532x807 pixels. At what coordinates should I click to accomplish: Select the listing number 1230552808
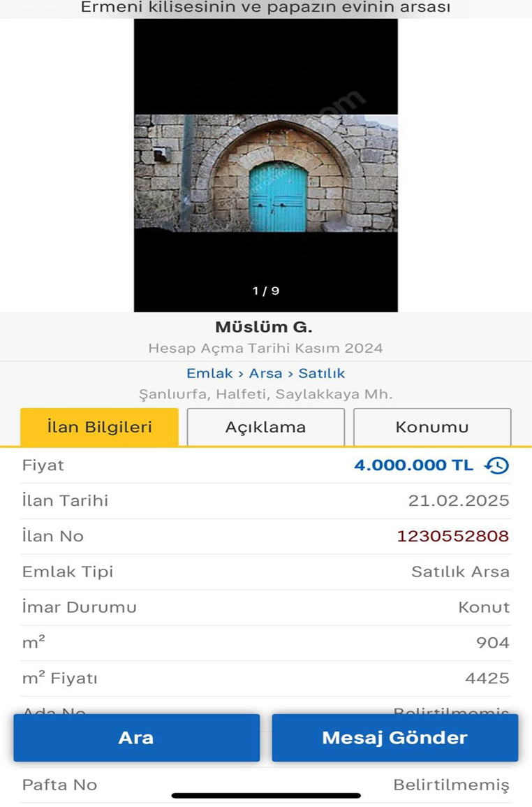pyautogui.click(x=452, y=537)
